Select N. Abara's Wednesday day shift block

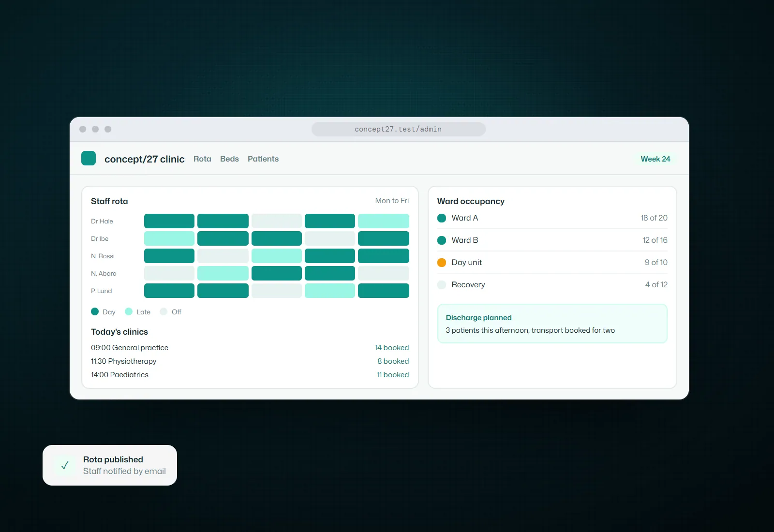(277, 273)
